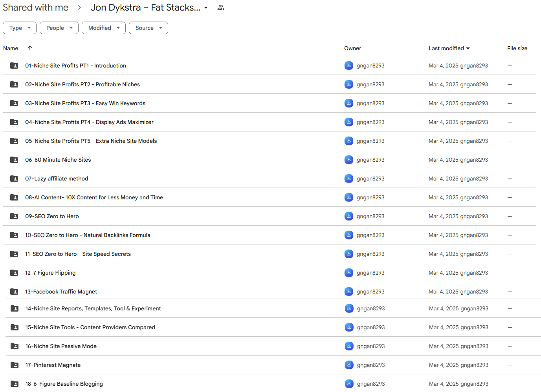Click folder icon beside 03-Niche Site Profits PT3

point(14,103)
